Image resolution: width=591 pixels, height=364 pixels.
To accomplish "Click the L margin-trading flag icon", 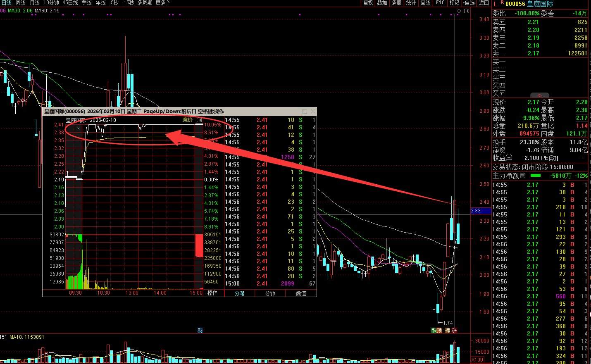I will click(495, 4).
